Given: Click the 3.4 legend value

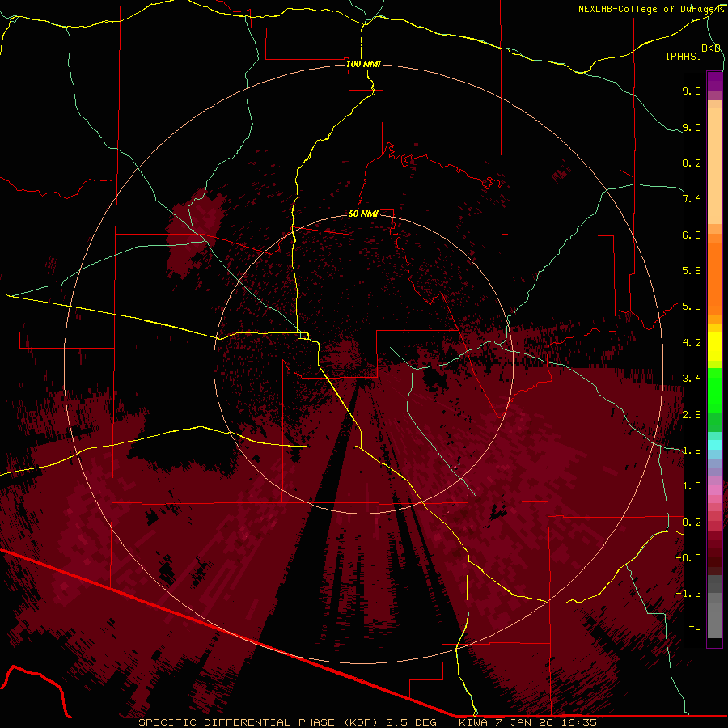Looking at the screenshot, I should [692, 379].
